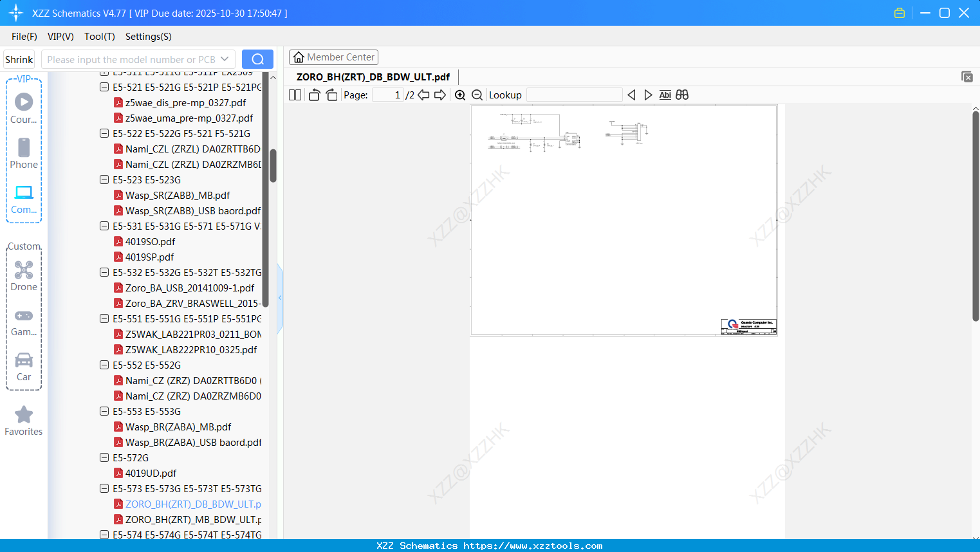Open Z5WAK_LAB222PR10_0325.pdf
980x552 pixels.
click(191, 349)
